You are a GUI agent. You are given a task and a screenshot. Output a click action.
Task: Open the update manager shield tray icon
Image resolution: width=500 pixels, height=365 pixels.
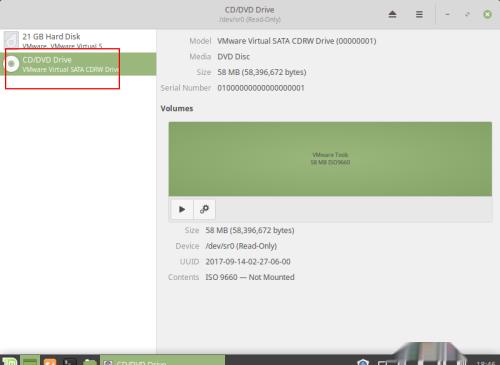click(x=363, y=362)
